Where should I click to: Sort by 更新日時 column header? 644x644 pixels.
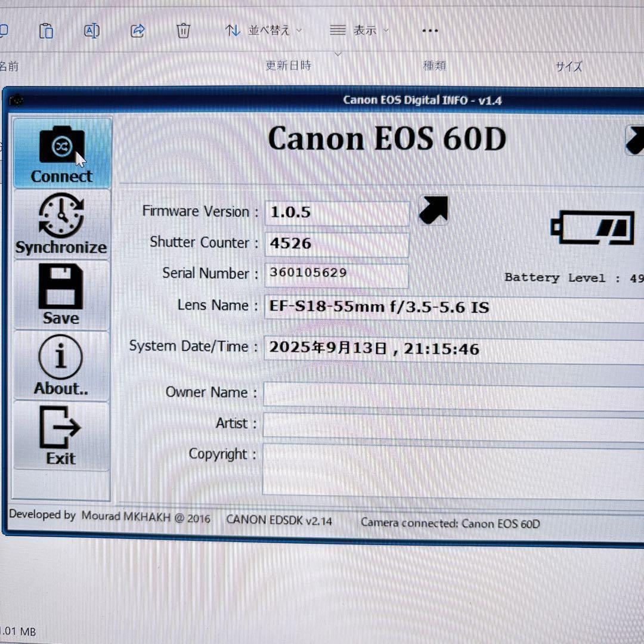[289, 66]
